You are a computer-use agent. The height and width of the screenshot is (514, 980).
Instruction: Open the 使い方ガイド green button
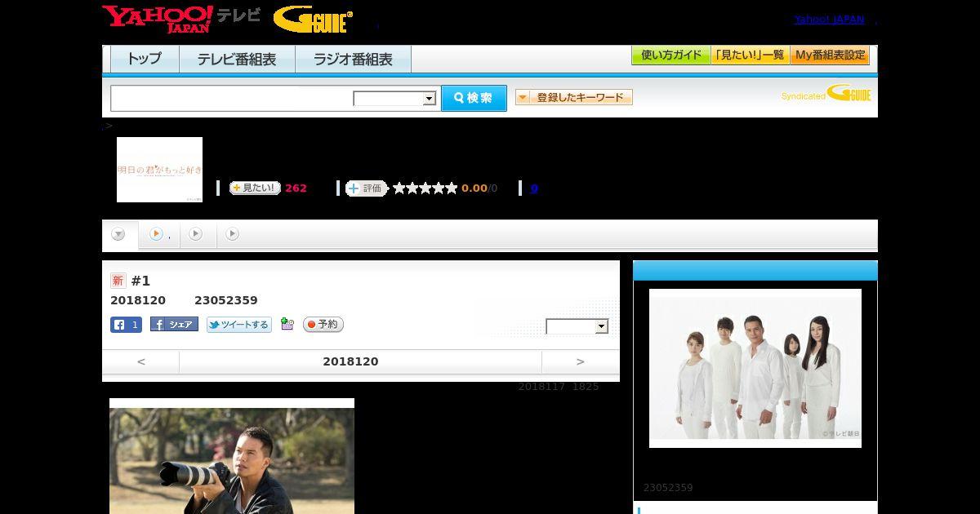coord(670,55)
